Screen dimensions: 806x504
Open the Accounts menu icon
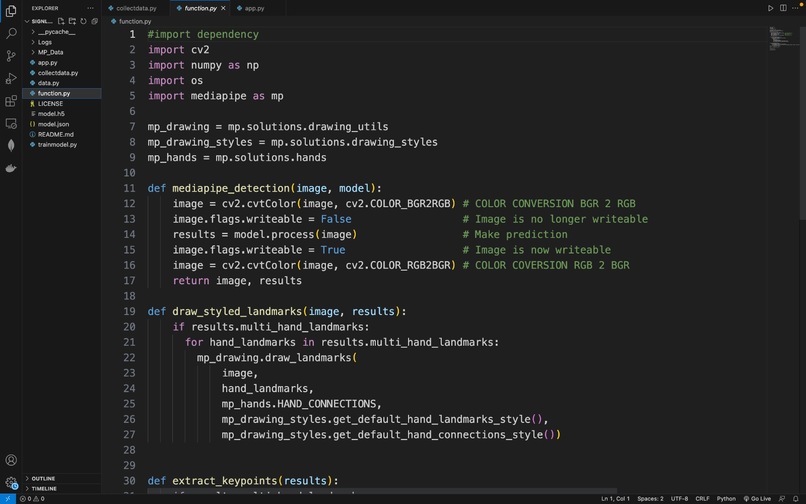[x=11, y=460]
